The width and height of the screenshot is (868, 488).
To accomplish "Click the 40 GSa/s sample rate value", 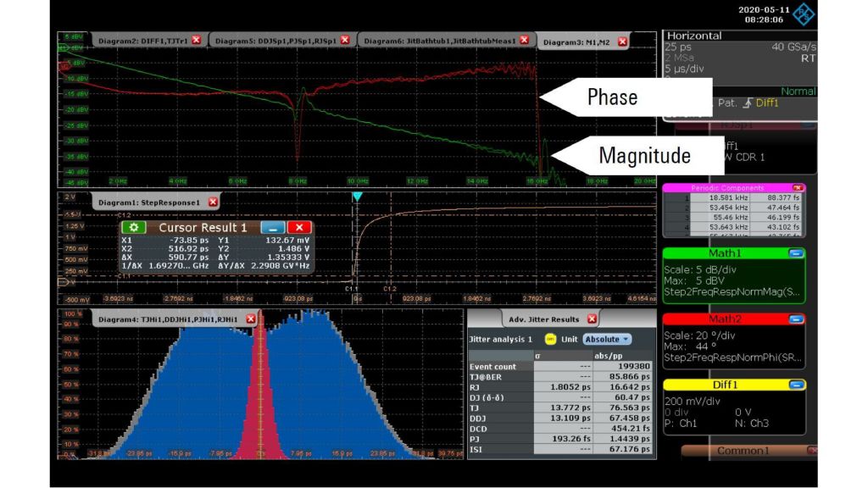I will pyautogui.click(x=793, y=47).
